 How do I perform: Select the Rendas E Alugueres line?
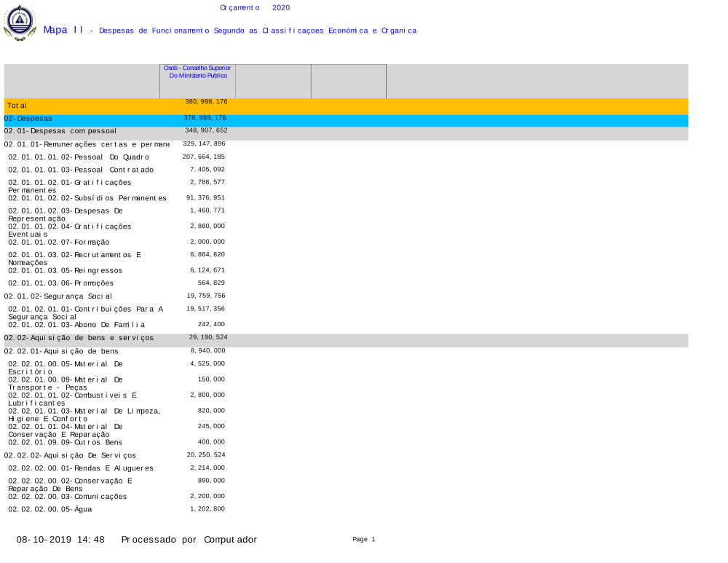pyautogui.click(x=80, y=468)
